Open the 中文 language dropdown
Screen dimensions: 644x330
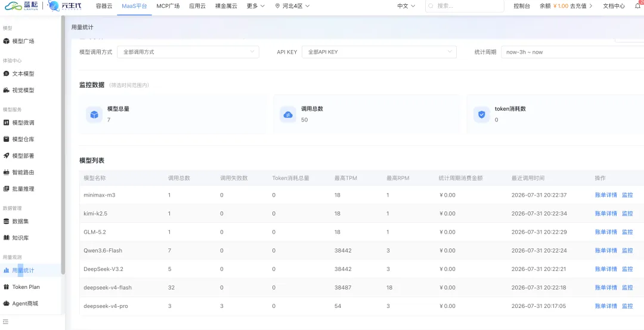click(406, 6)
